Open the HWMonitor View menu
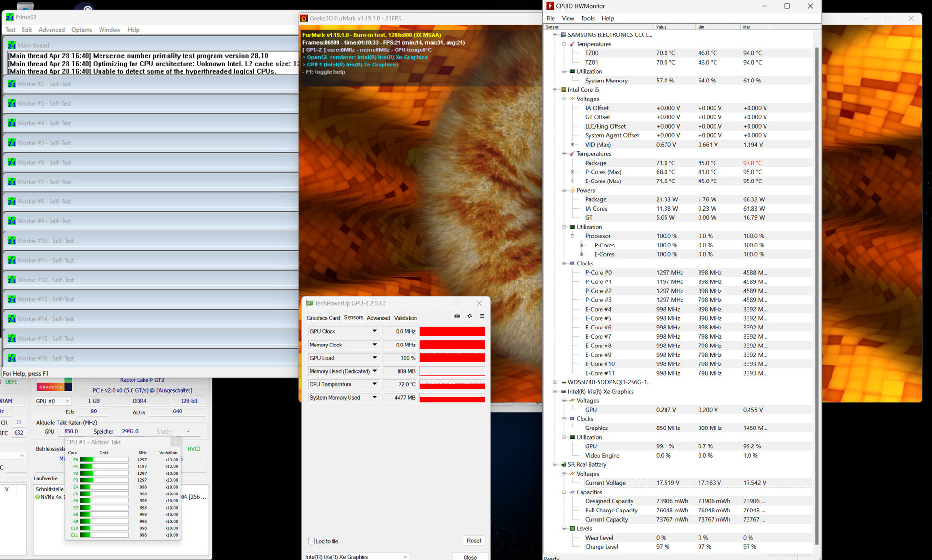The image size is (932, 560). coord(567,18)
